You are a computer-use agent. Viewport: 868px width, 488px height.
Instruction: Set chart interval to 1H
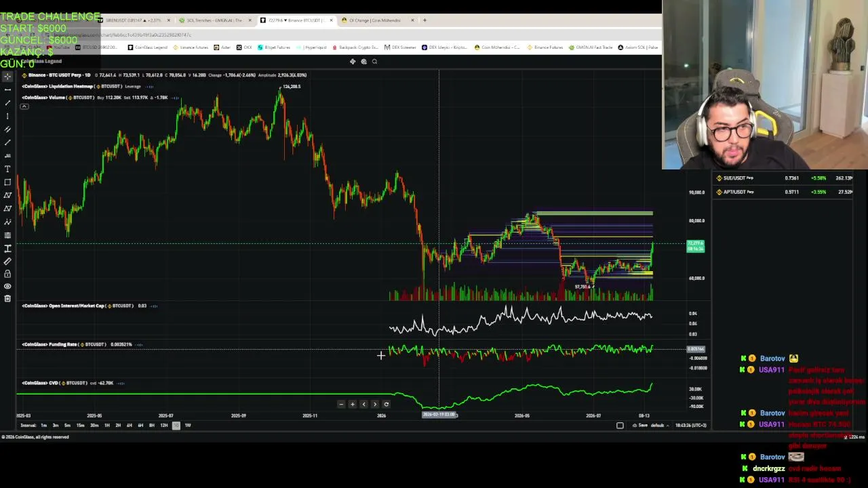[106, 426]
